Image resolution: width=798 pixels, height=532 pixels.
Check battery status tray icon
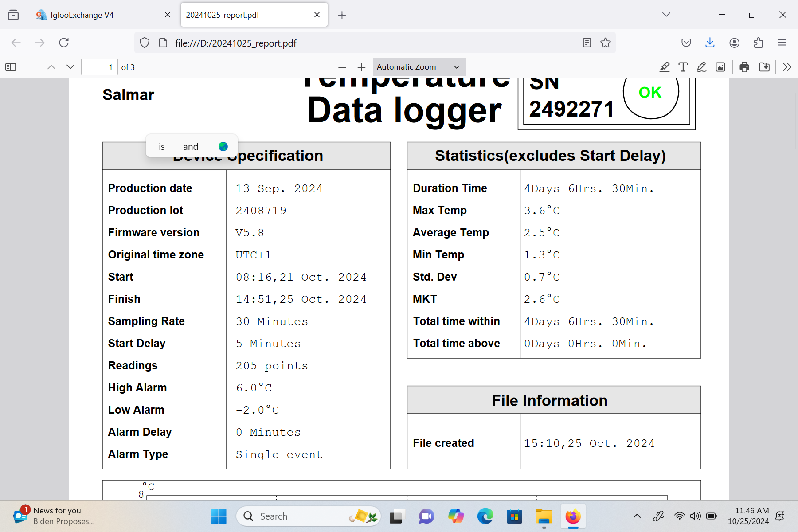pyautogui.click(x=712, y=516)
